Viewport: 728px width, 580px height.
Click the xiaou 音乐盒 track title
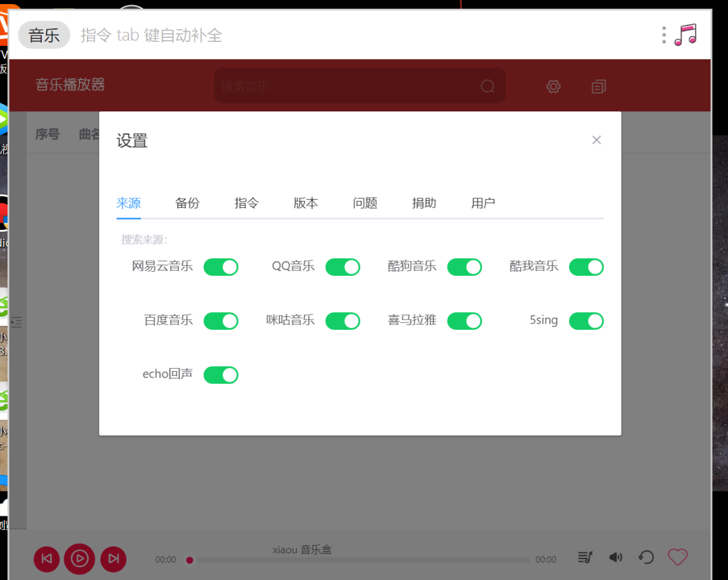tap(302, 550)
